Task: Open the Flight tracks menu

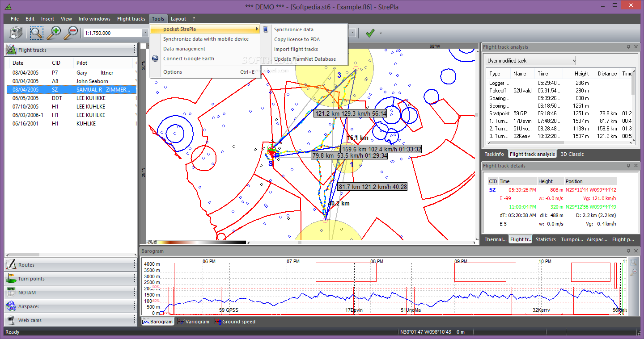Action: point(131,19)
